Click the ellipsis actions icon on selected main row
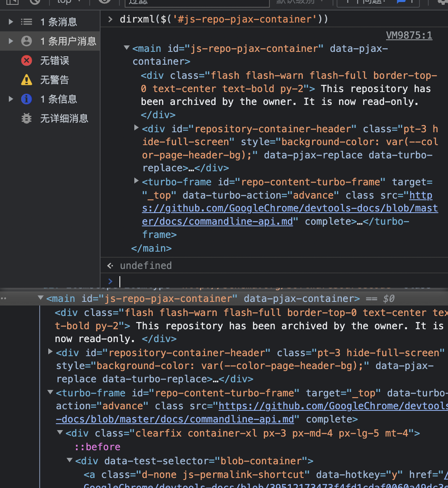Screen dimensions: 448x488 coord(4,299)
